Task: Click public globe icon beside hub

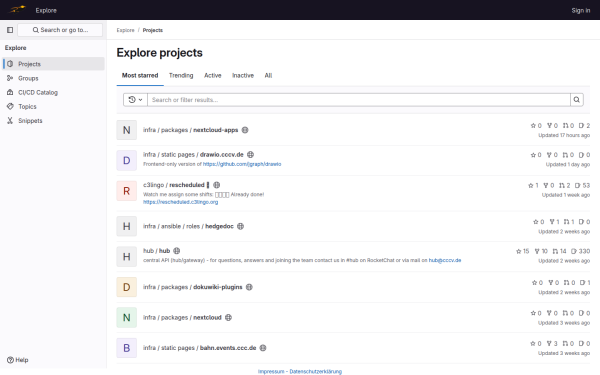Action: pos(177,251)
